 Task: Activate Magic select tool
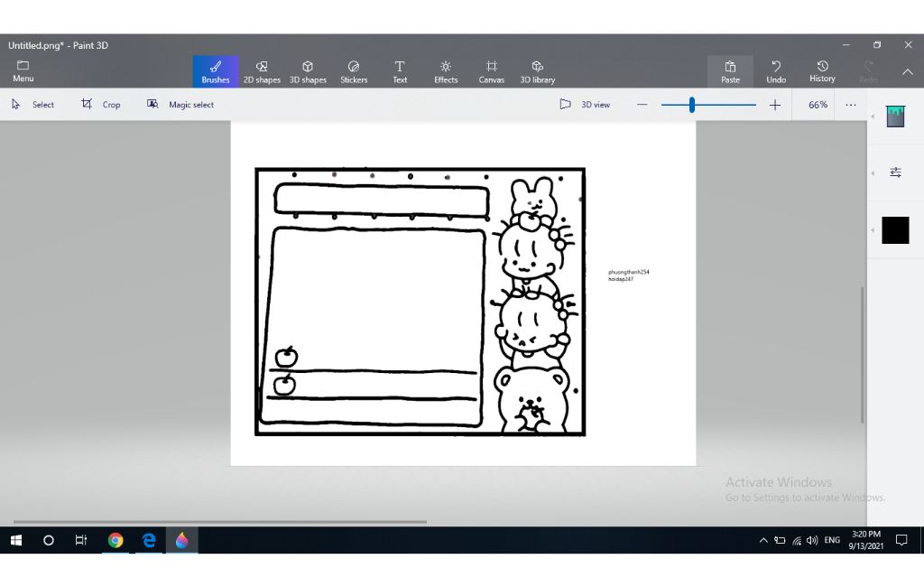tap(180, 105)
